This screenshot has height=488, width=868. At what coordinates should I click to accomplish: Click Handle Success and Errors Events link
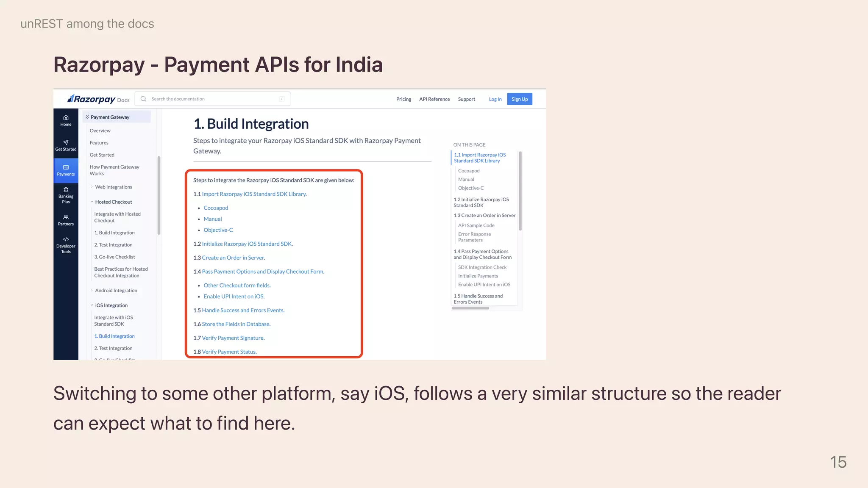(x=242, y=310)
